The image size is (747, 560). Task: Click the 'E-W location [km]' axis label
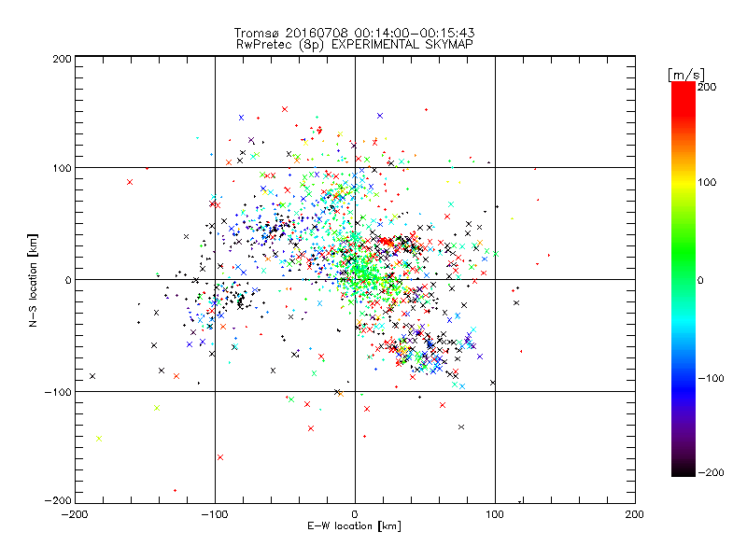click(354, 525)
